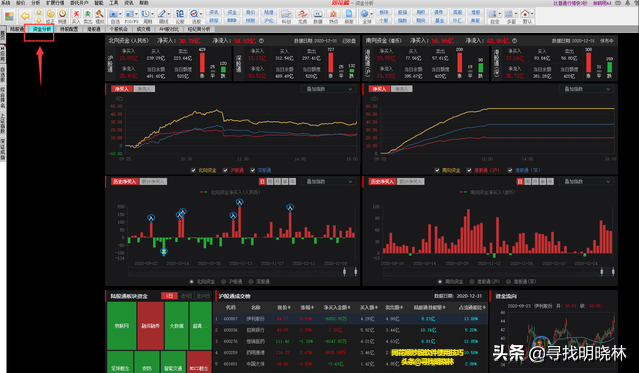
Task: Uncheck the 沪股通 line checkbox
Action: point(225,170)
